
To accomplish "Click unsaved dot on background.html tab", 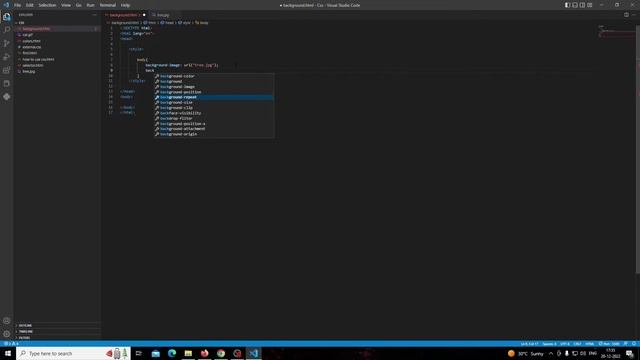I will point(144,15).
